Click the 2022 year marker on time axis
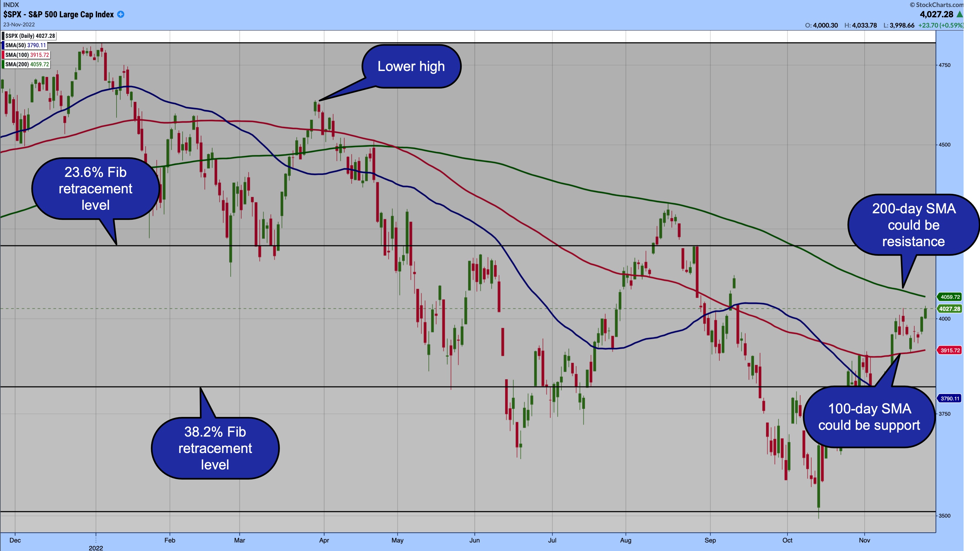 pos(96,547)
